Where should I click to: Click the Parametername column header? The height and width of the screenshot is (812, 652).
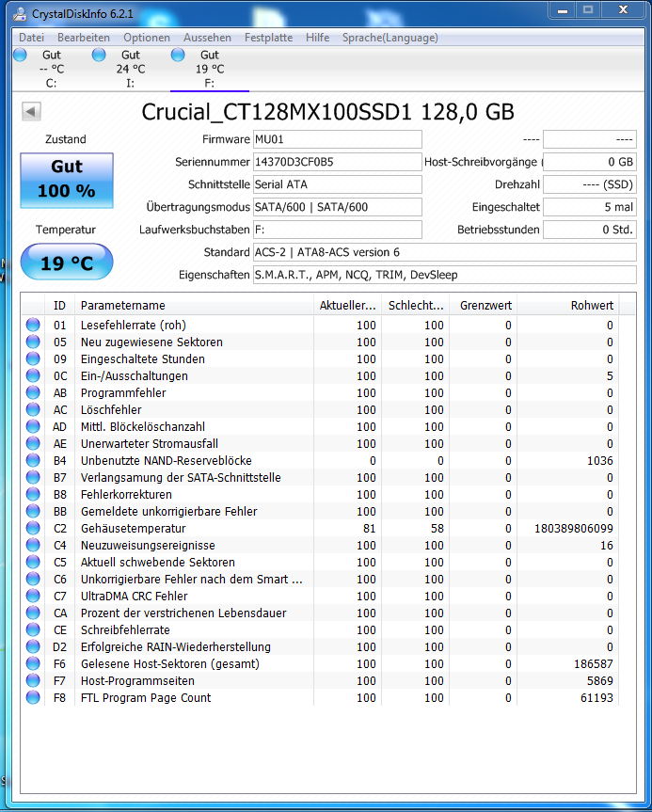pyautogui.click(x=194, y=306)
